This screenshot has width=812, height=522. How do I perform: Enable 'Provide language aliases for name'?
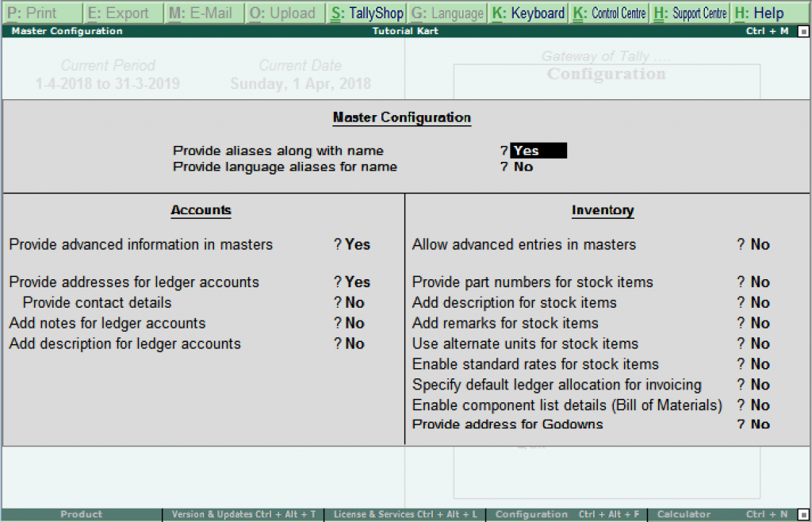[x=523, y=167]
